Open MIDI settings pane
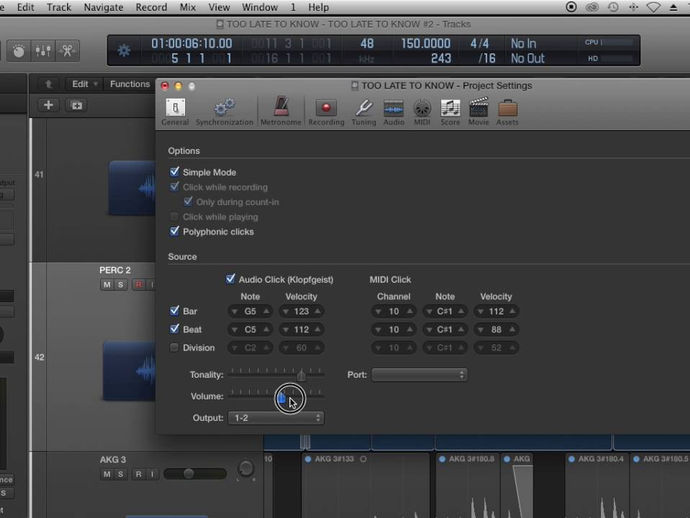 tap(422, 112)
